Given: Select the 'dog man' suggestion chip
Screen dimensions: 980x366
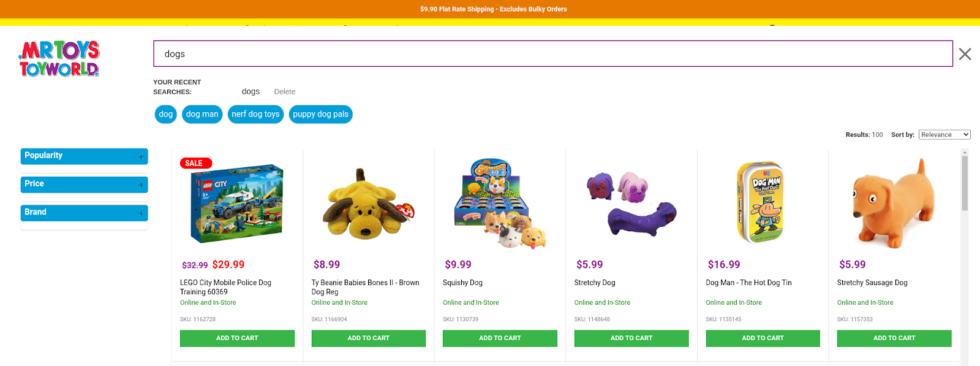Looking at the screenshot, I should tap(202, 114).
